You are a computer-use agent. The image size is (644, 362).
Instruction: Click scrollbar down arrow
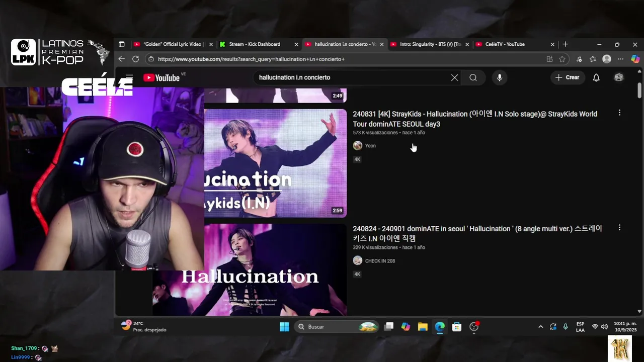tap(639, 312)
